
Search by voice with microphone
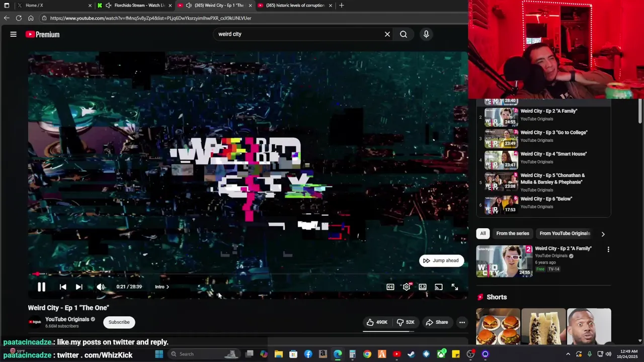426,34
